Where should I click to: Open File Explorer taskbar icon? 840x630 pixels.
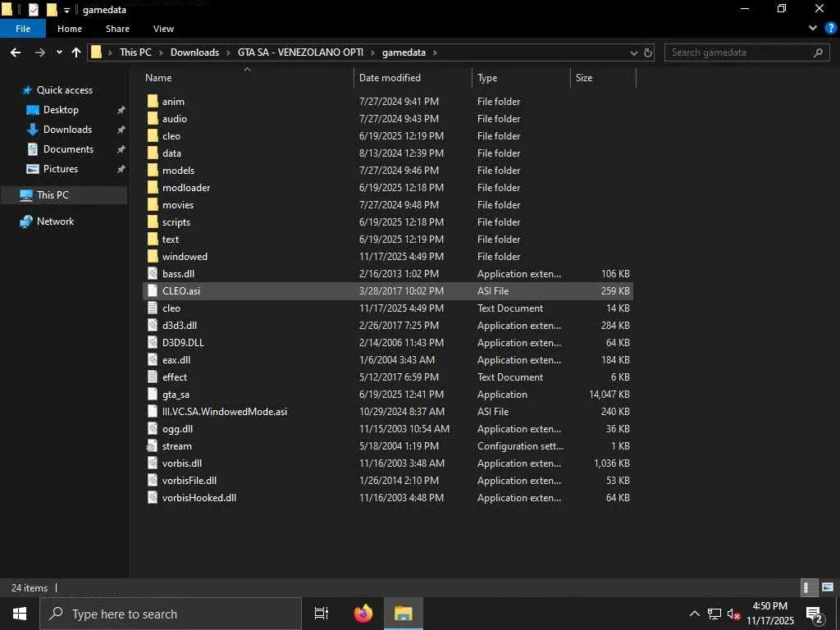click(x=404, y=614)
